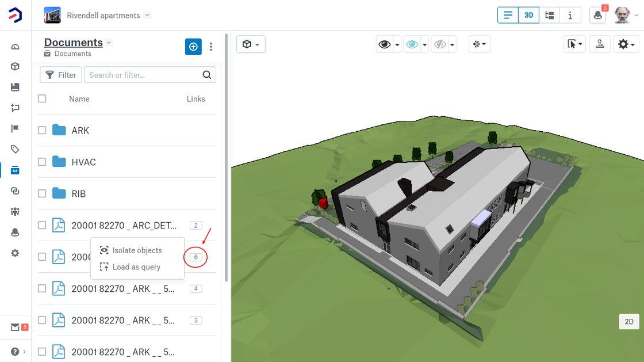Select Isolate objects from the popup menu
Image resolution: width=644 pixels, height=362 pixels.
point(137,250)
